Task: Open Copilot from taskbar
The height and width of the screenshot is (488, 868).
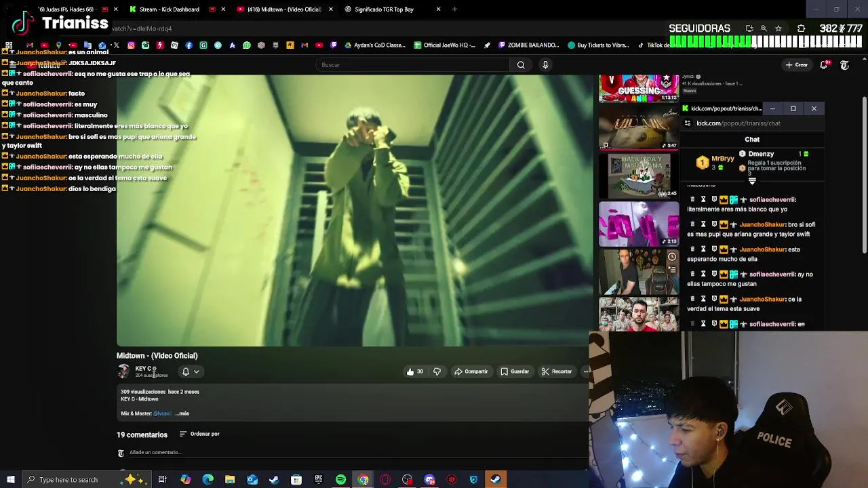Action: point(185,480)
